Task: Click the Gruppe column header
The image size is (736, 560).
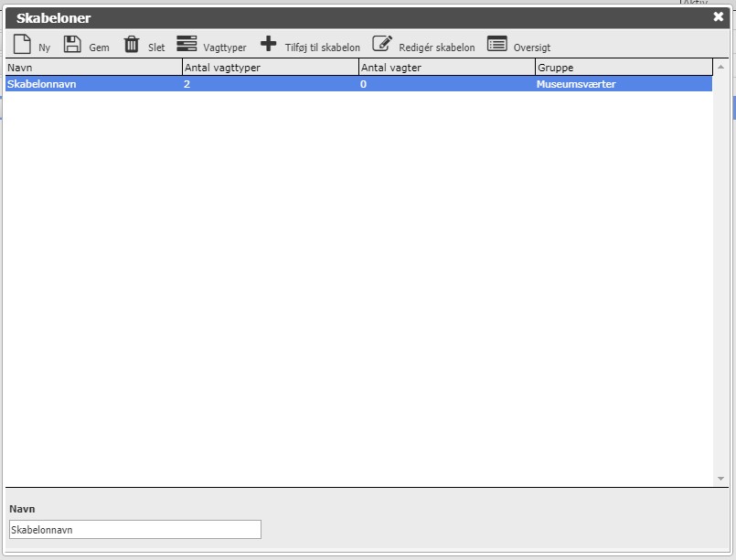Action: point(623,68)
